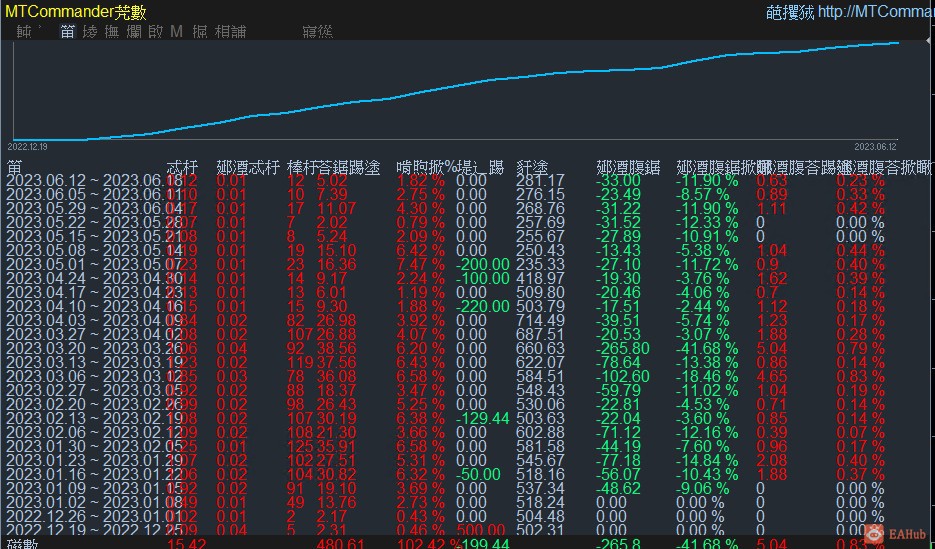This screenshot has width=935, height=549.
Task: Click the green -220.00 value
Action: click(482, 306)
